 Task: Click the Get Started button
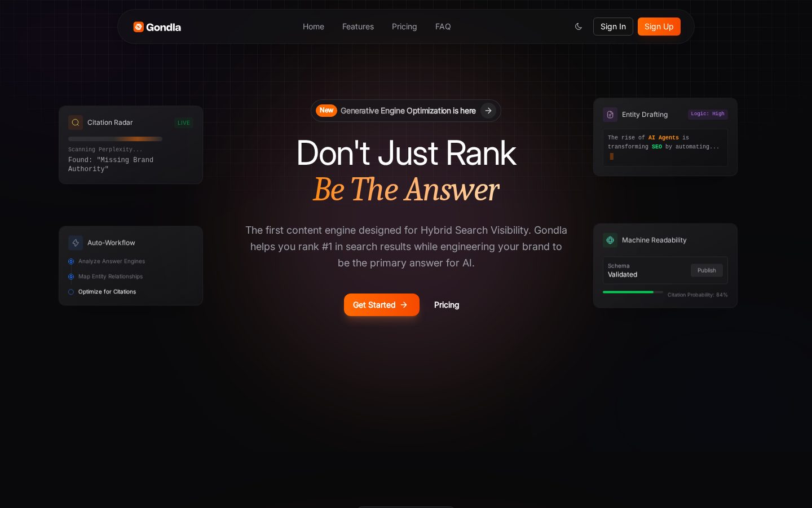point(382,305)
